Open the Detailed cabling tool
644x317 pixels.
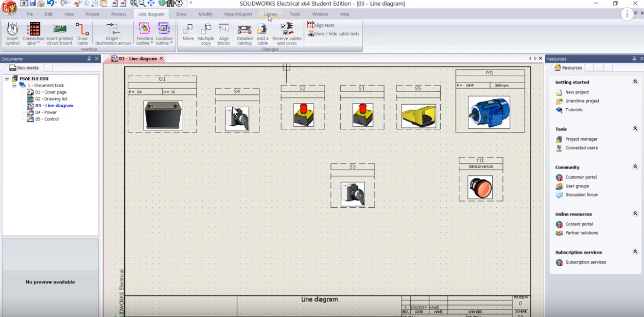[x=244, y=34]
